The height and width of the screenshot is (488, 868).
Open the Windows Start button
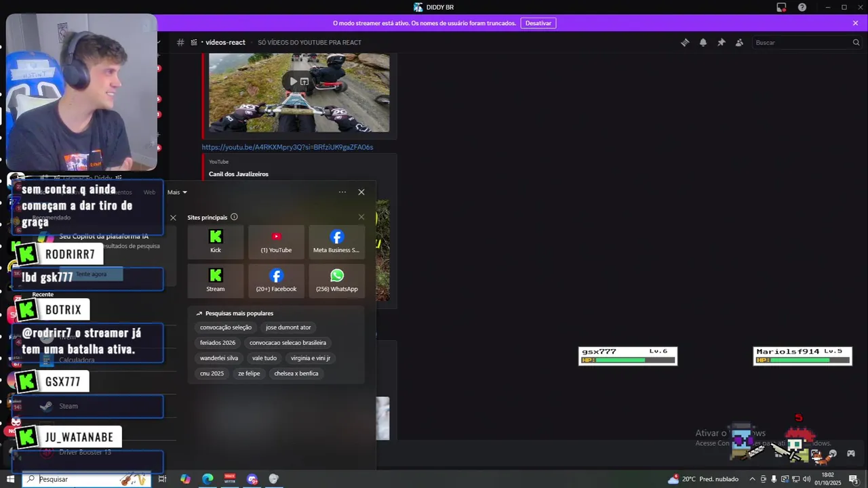click(10, 479)
